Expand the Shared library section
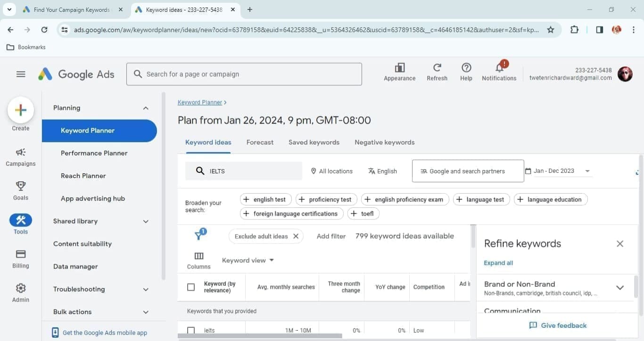This screenshot has height=341, width=644. [146, 221]
